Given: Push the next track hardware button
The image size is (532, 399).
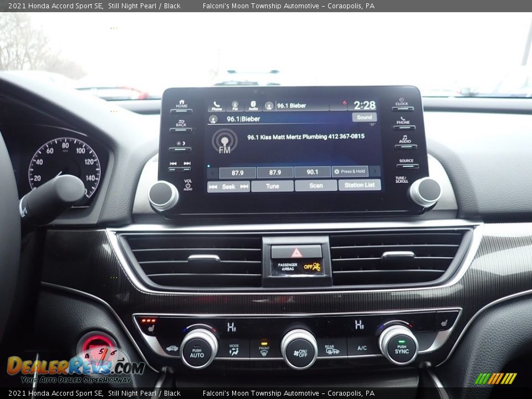Looking at the screenshot, I should coord(187,166).
